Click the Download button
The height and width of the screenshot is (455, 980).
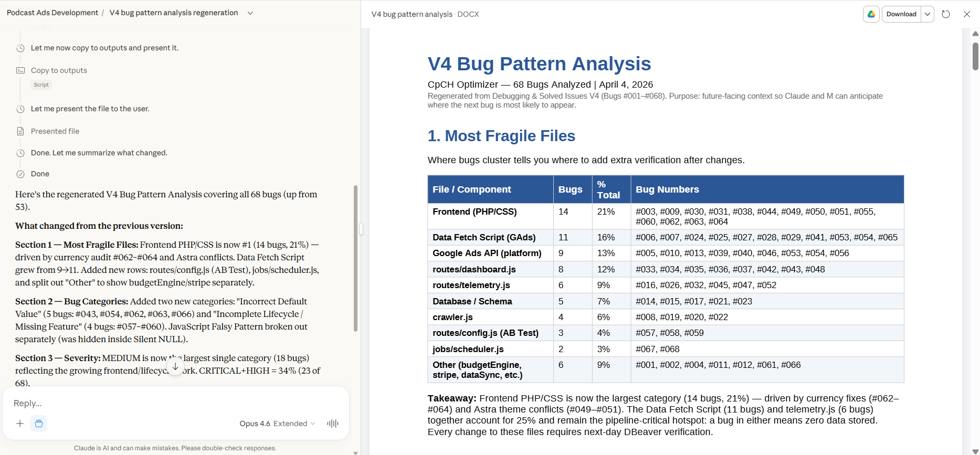[901, 14]
